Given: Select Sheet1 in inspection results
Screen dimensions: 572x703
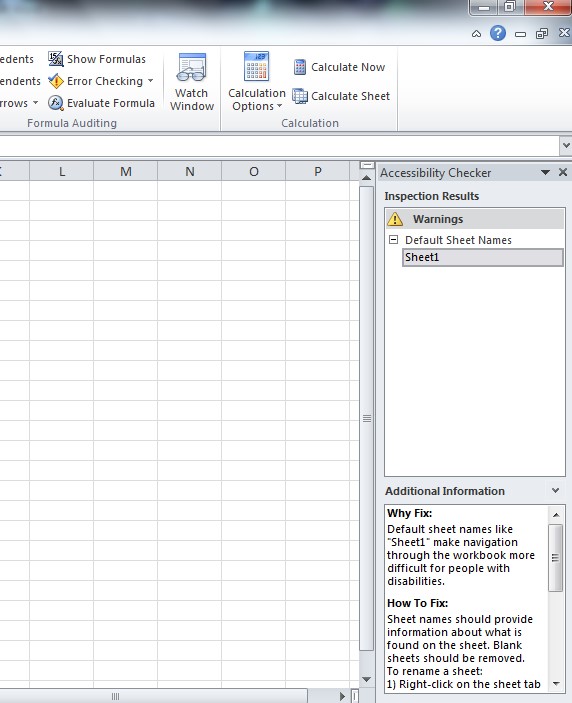Looking at the screenshot, I should pos(483,257).
